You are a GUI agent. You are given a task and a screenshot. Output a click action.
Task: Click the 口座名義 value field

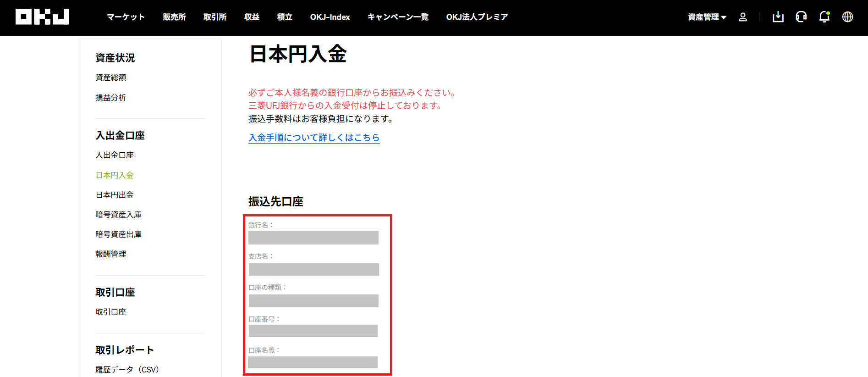313,362
